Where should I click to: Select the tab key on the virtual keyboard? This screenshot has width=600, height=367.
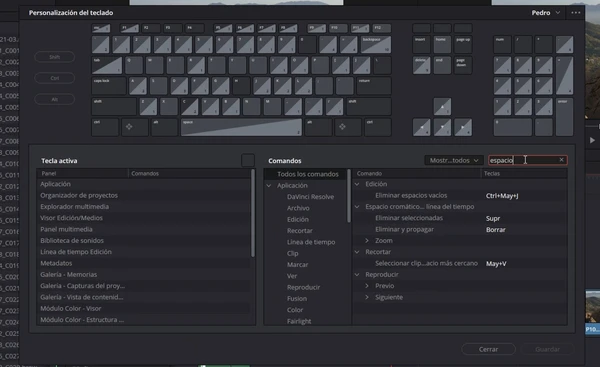pos(107,65)
